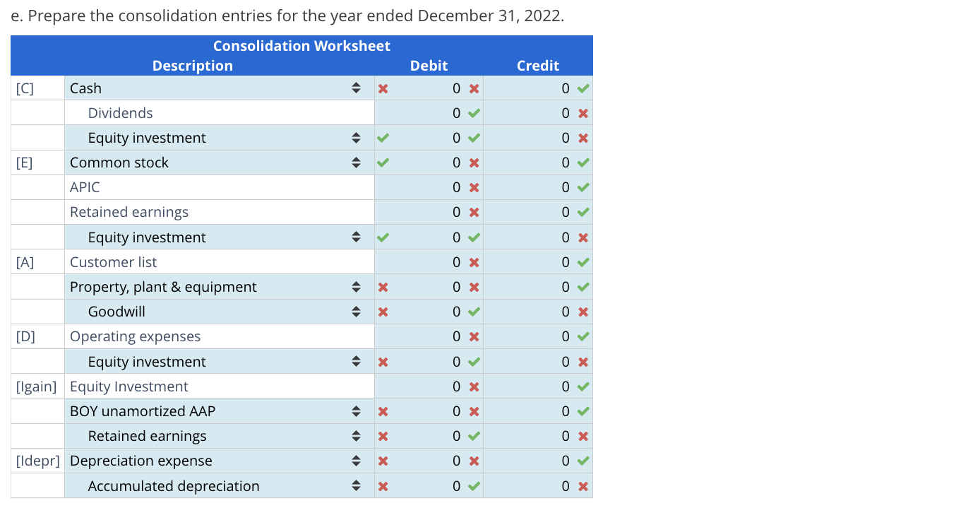980x520 pixels.
Task: Click the Credit column header
Action: [538, 66]
